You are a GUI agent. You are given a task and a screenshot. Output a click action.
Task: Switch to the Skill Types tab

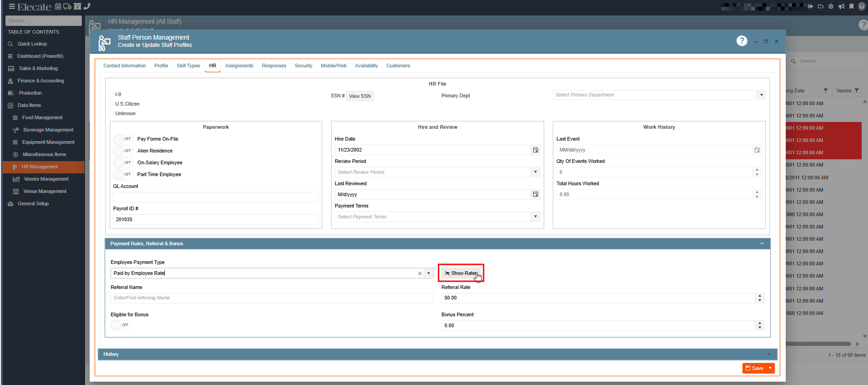[188, 66]
